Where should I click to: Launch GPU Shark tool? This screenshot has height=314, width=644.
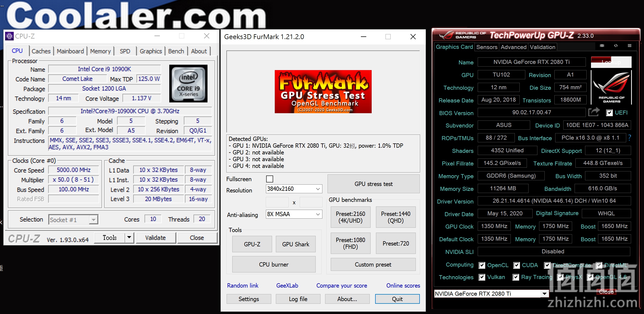pyautogui.click(x=295, y=244)
